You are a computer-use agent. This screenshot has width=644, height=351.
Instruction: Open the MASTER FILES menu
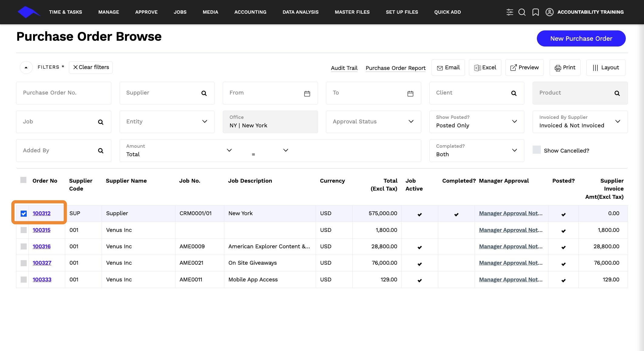coord(352,12)
